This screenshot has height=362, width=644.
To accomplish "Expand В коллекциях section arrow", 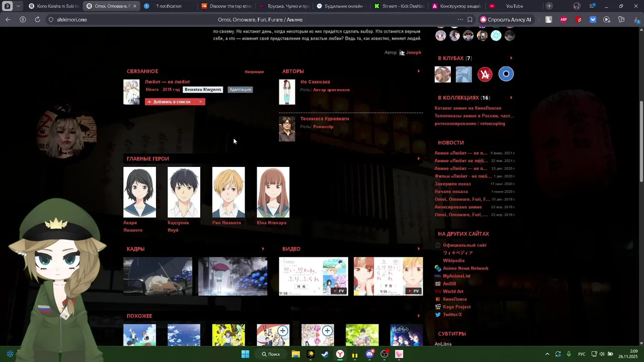I will [x=511, y=98].
